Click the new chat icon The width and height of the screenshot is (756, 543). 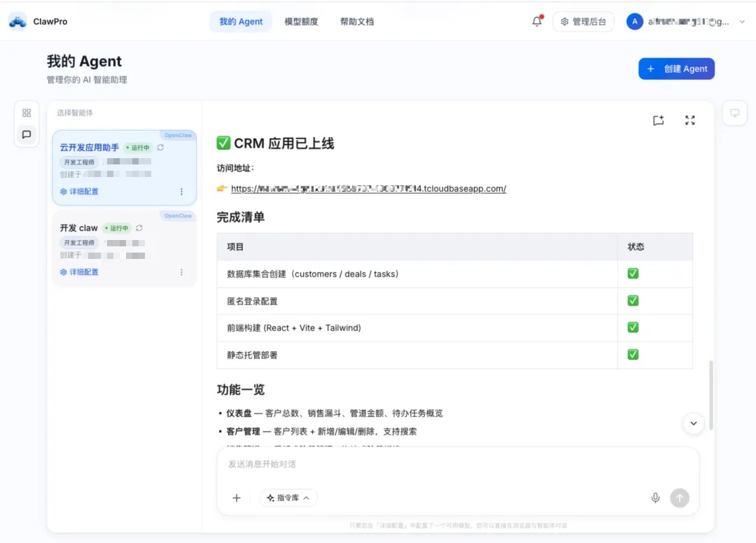(x=659, y=120)
